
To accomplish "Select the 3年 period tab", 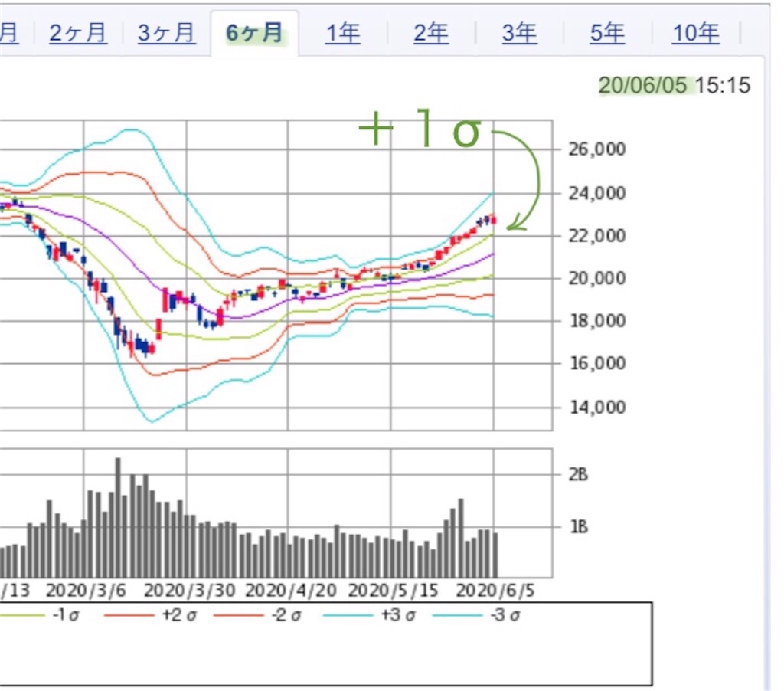I will point(519,34).
